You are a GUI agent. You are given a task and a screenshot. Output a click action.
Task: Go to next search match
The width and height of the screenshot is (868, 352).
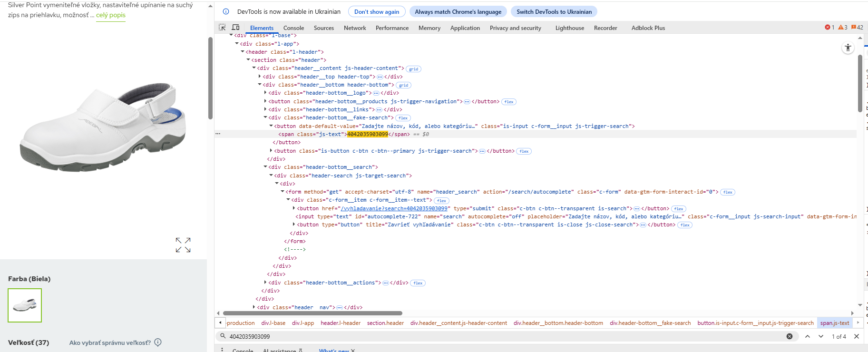coord(821,336)
